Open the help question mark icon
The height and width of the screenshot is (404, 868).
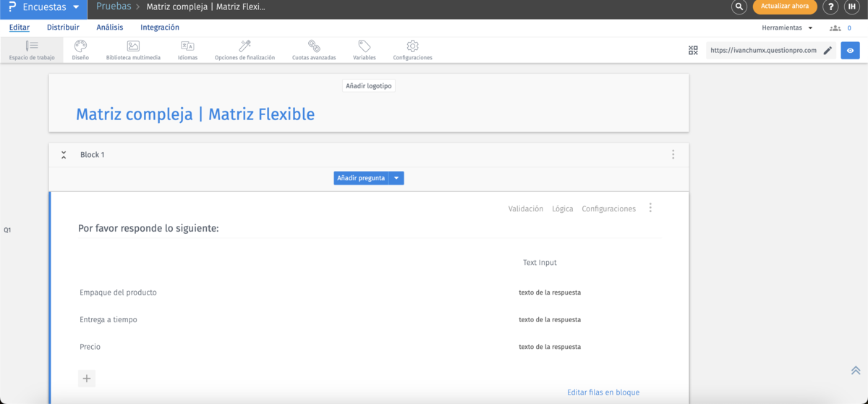(831, 7)
